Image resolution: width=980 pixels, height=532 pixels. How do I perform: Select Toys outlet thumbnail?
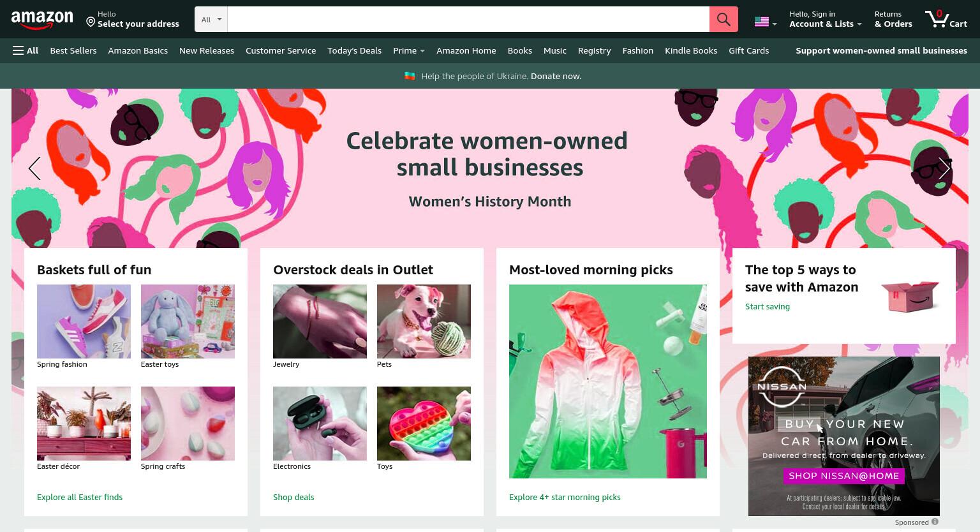pyautogui.click(x=424, y=424)
